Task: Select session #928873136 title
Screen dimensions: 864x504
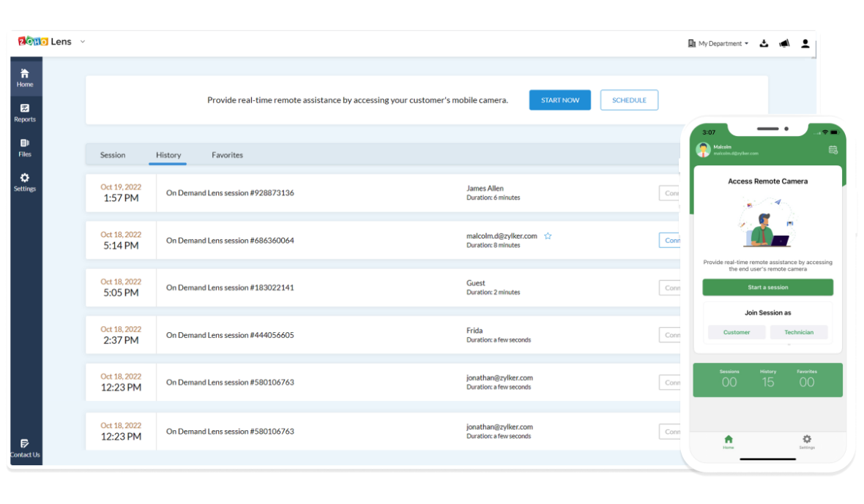Action: pos(230,193)
